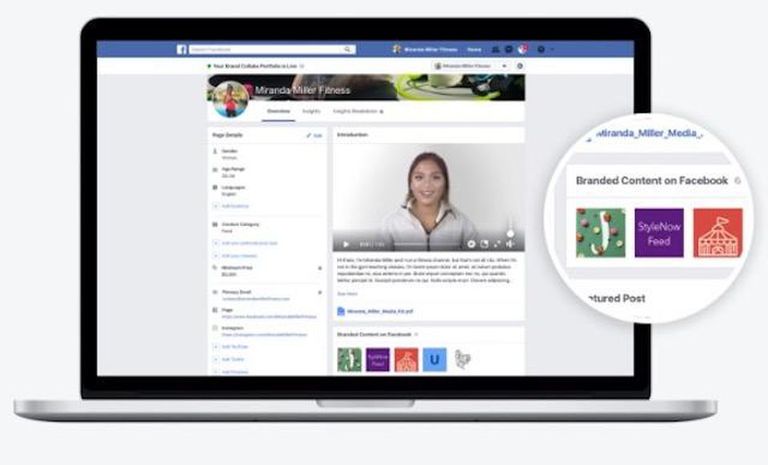The height and width of the screenshot is (465, 768).
Task: Open the Facebook page URL link
Action: click(269, 317)
